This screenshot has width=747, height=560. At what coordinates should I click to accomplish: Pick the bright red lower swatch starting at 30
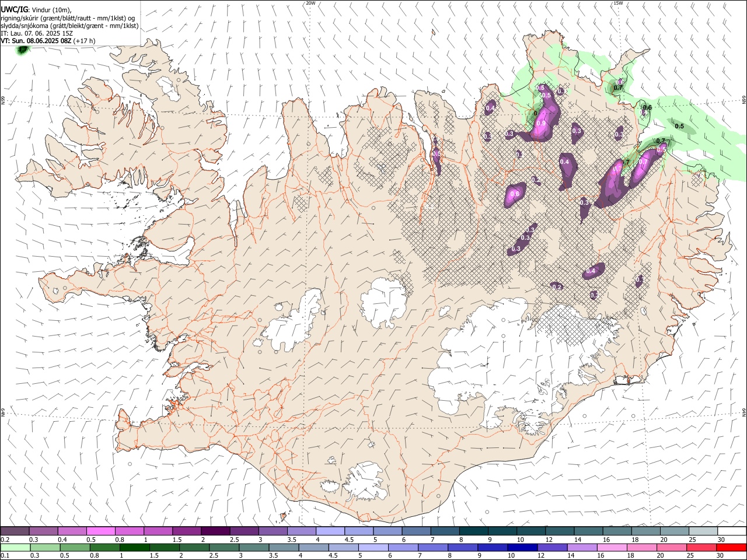tap(732, 548)
